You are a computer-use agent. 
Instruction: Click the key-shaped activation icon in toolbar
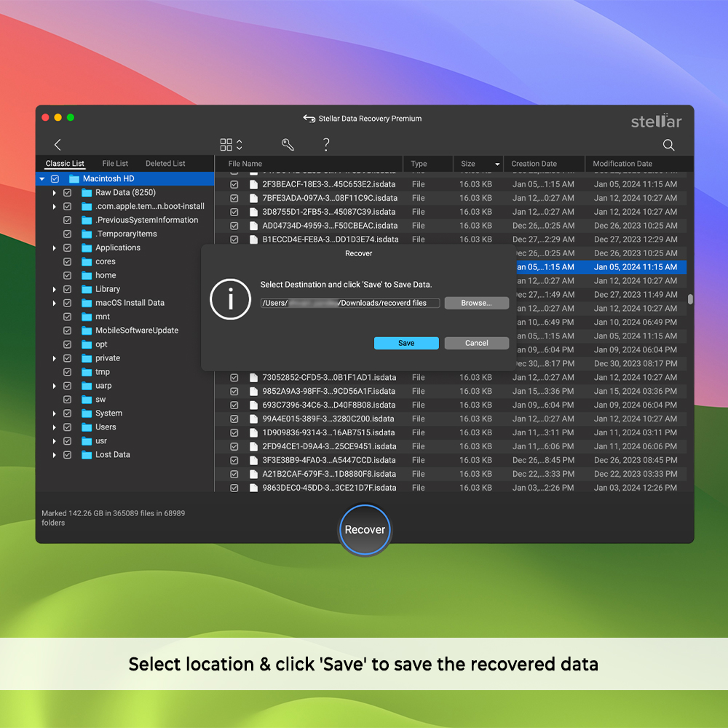pos(288,145)
